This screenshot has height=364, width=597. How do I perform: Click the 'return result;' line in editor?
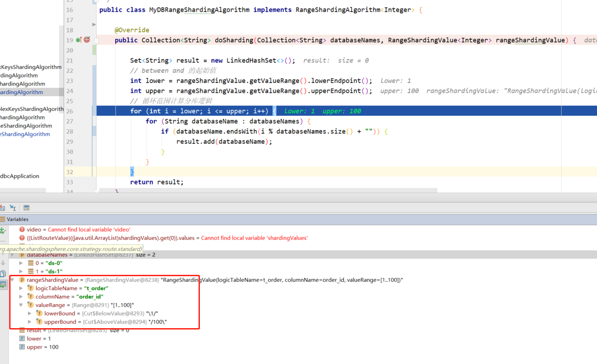click(x=157, y=182)
